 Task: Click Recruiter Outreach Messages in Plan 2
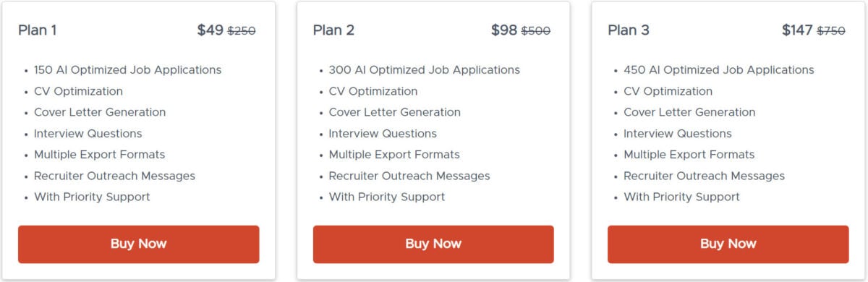pos(409,176)
